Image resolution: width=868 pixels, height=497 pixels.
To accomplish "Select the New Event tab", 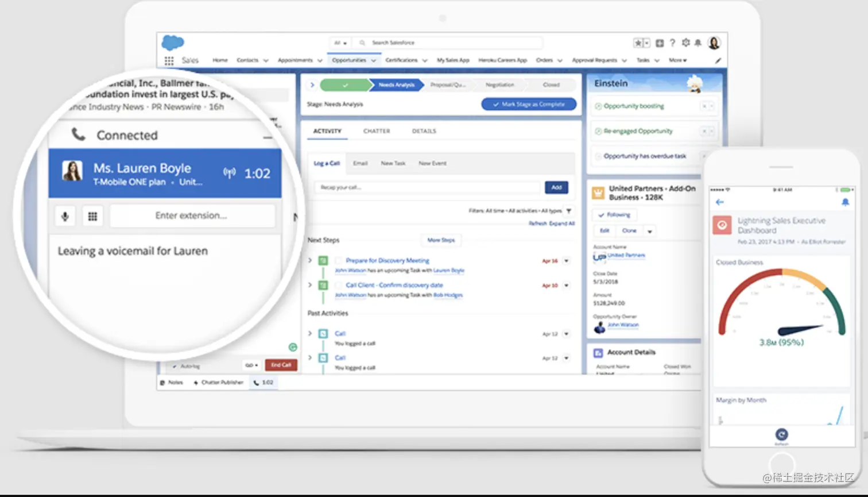I will tap(432, 164).
